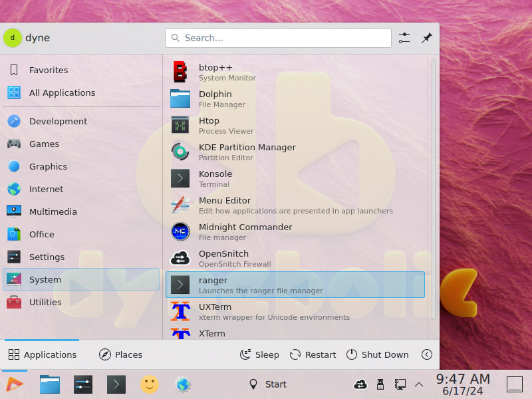Click the Restart button
This screenshot has height=399, width=532.
(x=313, y=354)
